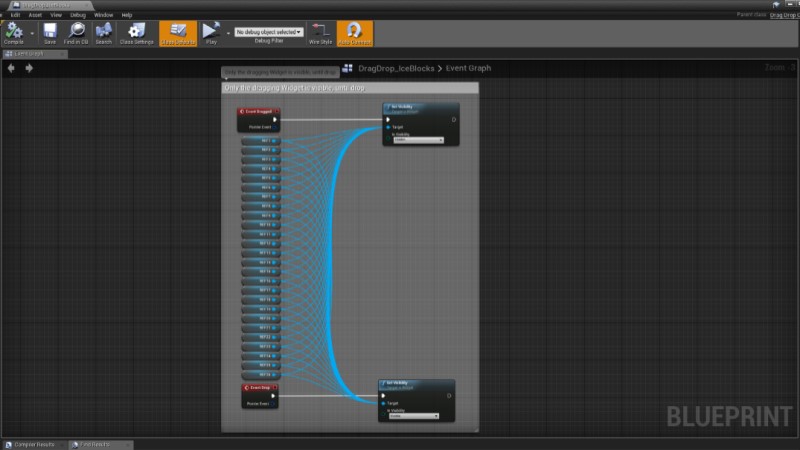The height and width of the screenshot is (450, 800).
Task: Save the blueprint with the Save icon
Action: (49, 32)
